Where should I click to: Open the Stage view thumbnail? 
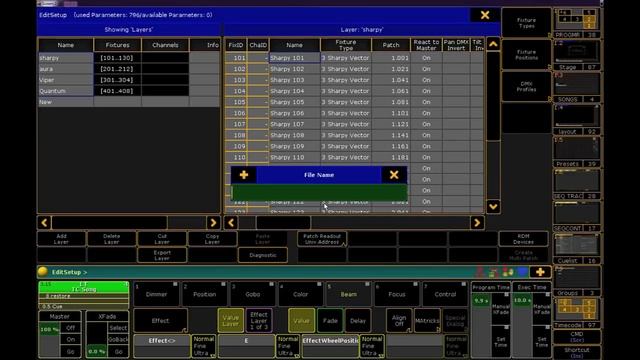(x=577, y=55)
